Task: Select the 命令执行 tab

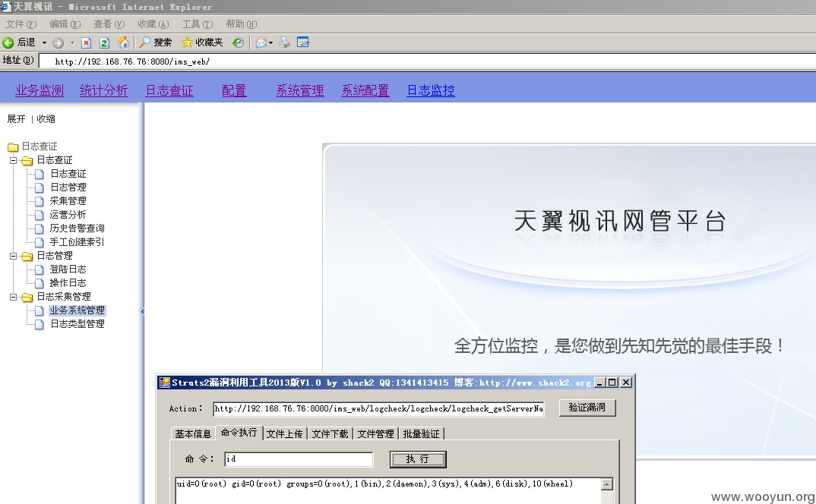Action: click(239, 433)
